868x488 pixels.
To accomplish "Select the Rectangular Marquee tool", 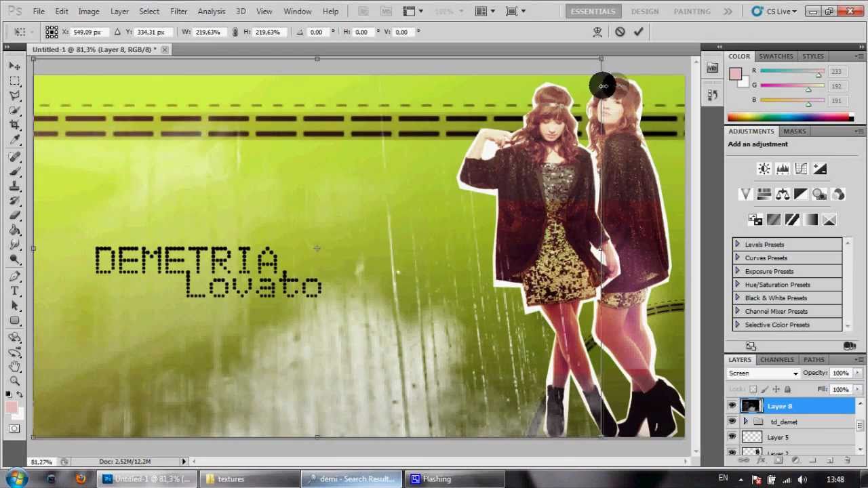I will (15, 81).
